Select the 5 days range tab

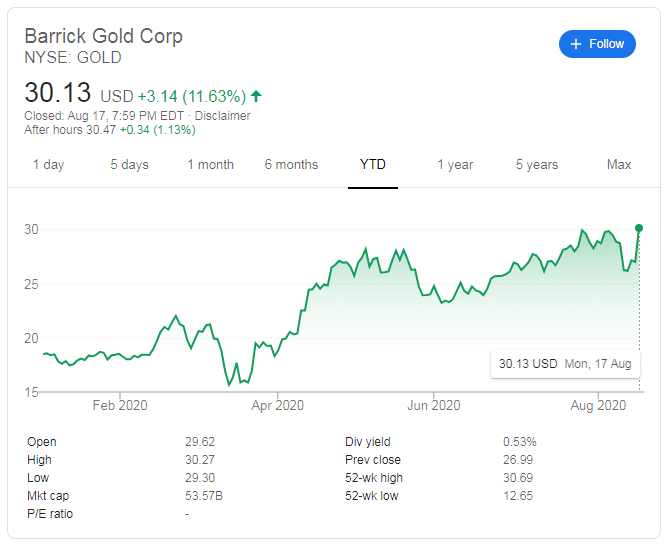(x=129, y=165)
